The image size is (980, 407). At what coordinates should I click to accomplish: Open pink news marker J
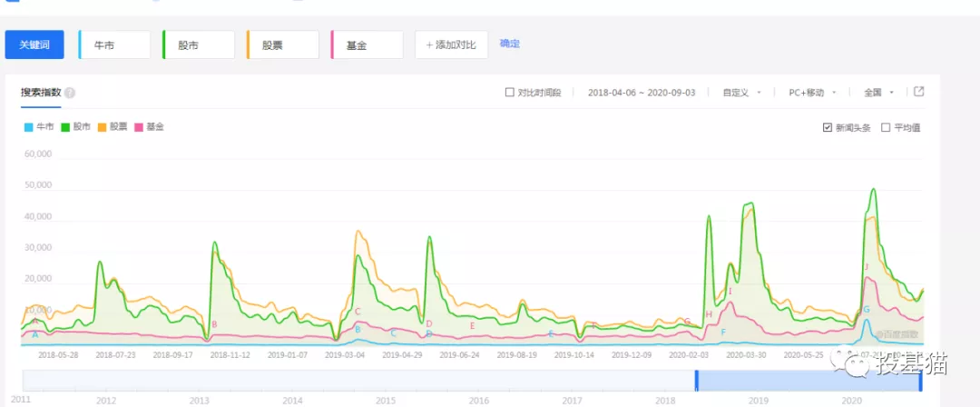click(x=867, y=267)
